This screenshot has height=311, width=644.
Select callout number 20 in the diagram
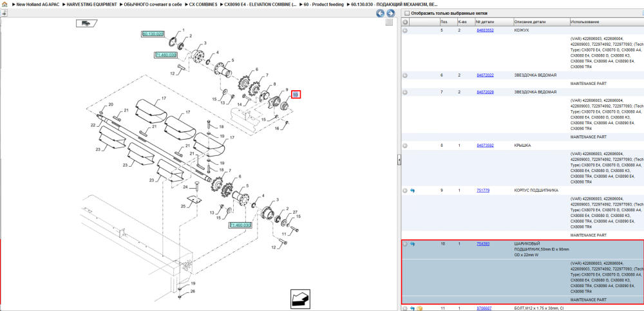(x=111, y=105)
